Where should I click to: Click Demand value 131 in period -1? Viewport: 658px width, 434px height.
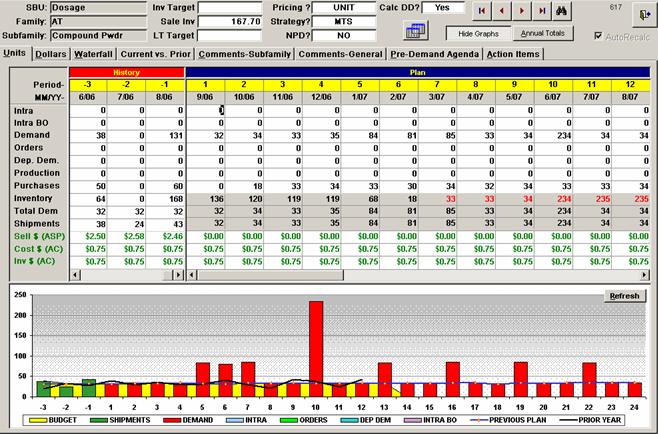coord(165,136)
